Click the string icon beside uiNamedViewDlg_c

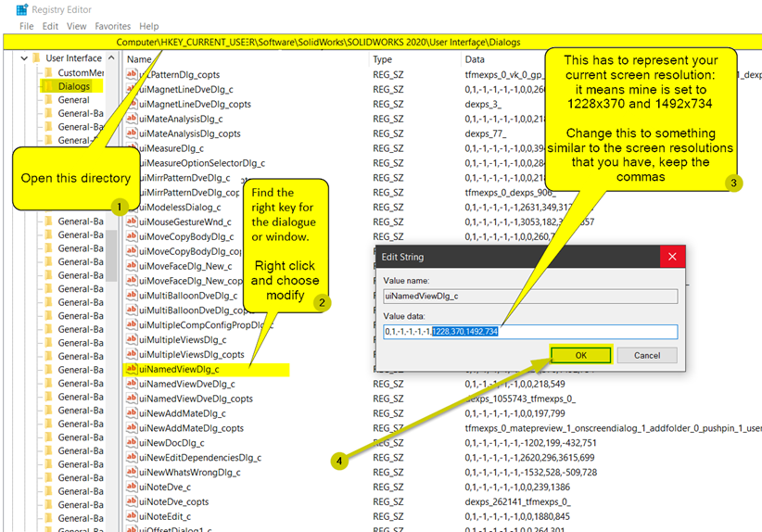[132, 369]
